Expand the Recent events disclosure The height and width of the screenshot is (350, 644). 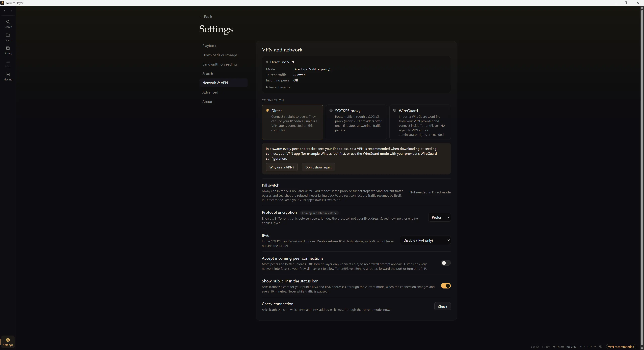coord(278,87)
